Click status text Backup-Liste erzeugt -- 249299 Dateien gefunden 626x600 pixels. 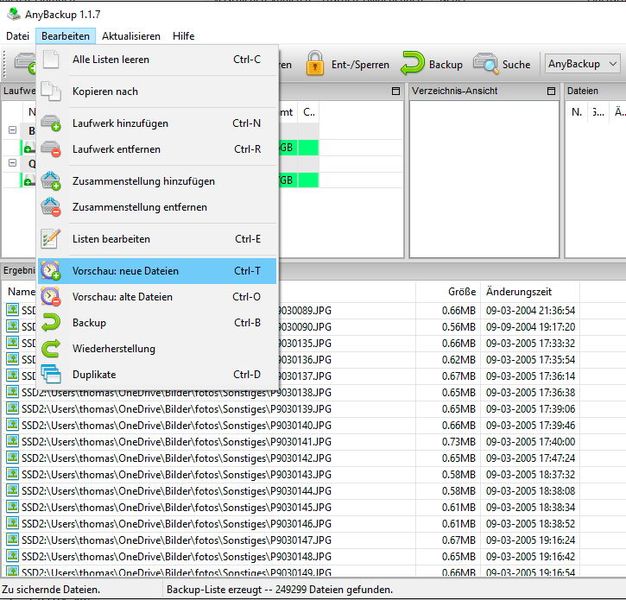click(279, 589)
